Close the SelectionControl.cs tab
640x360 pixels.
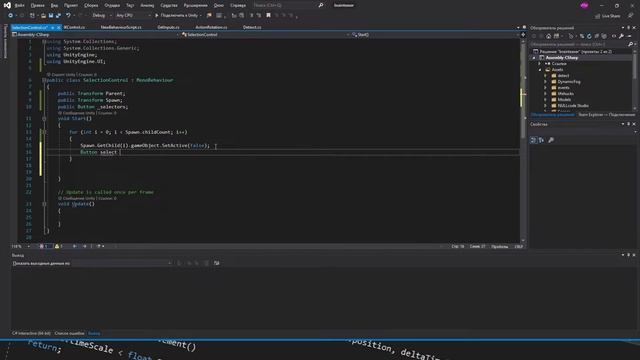59,27
